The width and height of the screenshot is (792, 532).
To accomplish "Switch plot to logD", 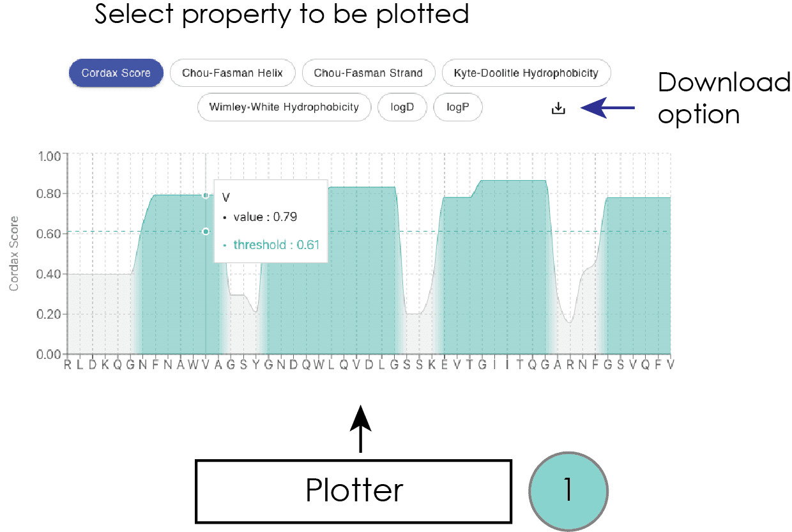I will [402, 107].
